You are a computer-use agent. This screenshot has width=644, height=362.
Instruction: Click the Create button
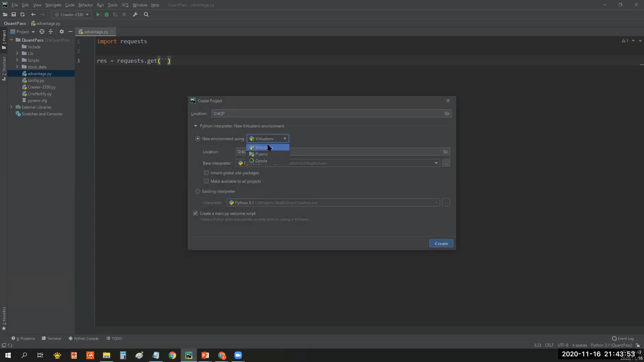point(441,244)
